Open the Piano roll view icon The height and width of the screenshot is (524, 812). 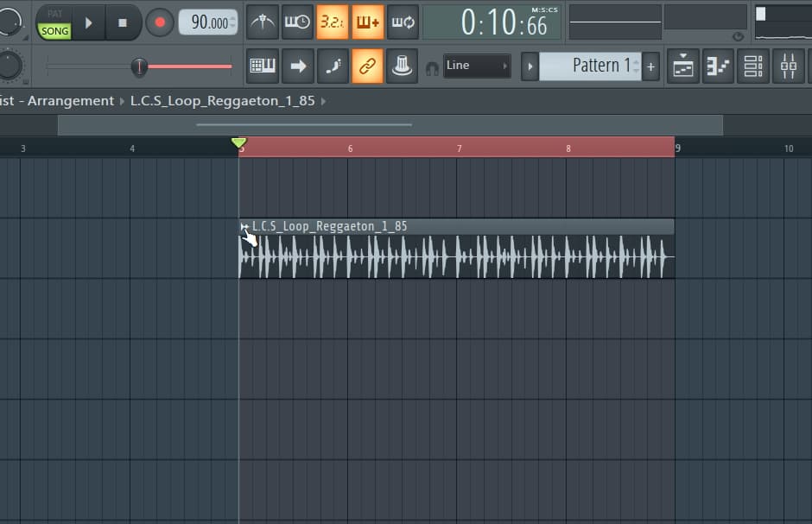pos(718,66)
